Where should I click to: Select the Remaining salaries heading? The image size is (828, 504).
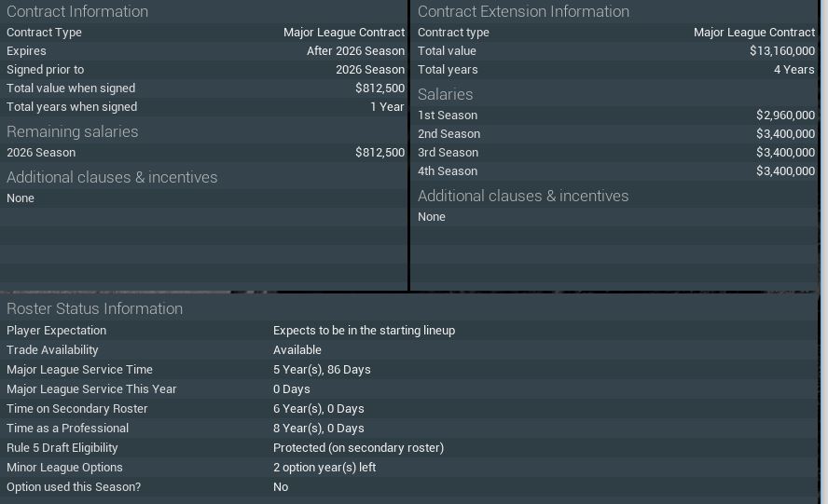point(72,131)
